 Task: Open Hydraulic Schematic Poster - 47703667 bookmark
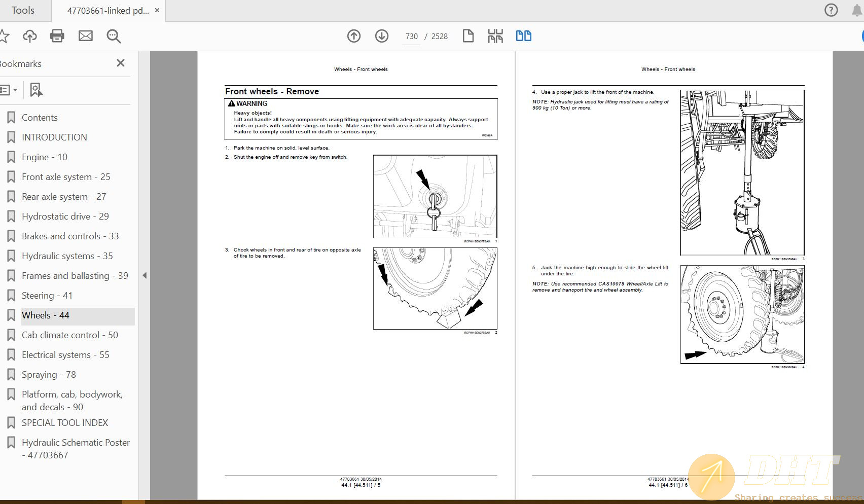76,449
